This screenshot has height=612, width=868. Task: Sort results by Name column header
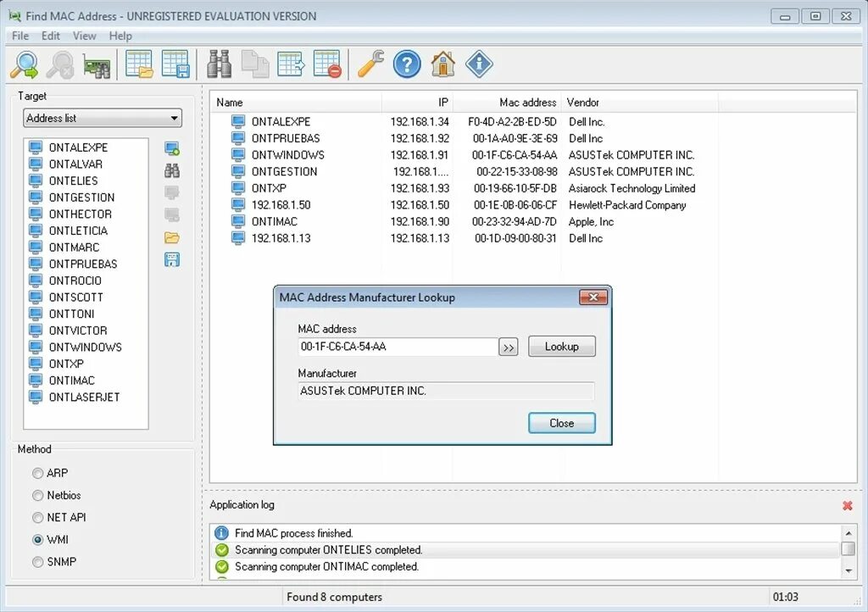[296, 103]
